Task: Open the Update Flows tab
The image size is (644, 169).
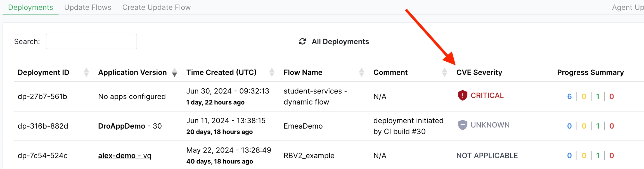Action: [87, 7]
